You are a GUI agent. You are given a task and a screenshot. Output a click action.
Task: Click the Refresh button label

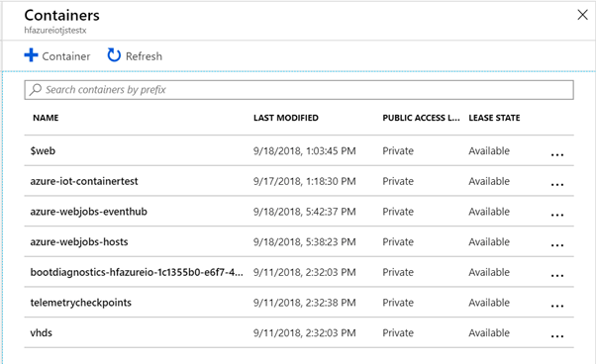144,56
